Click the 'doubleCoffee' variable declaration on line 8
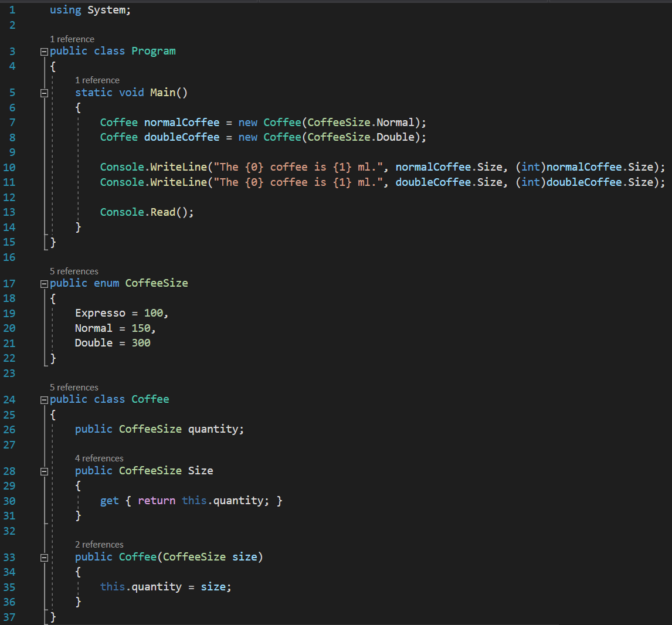This screenshot has height=625, width=672. pyautogui.click(x=182, y=137)
